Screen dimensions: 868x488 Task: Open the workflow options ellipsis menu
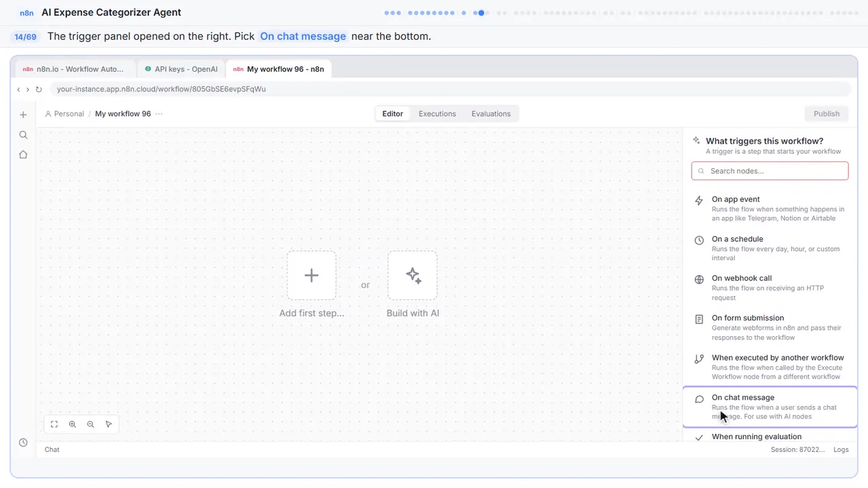pyautogui.click(x=159, y=114)
